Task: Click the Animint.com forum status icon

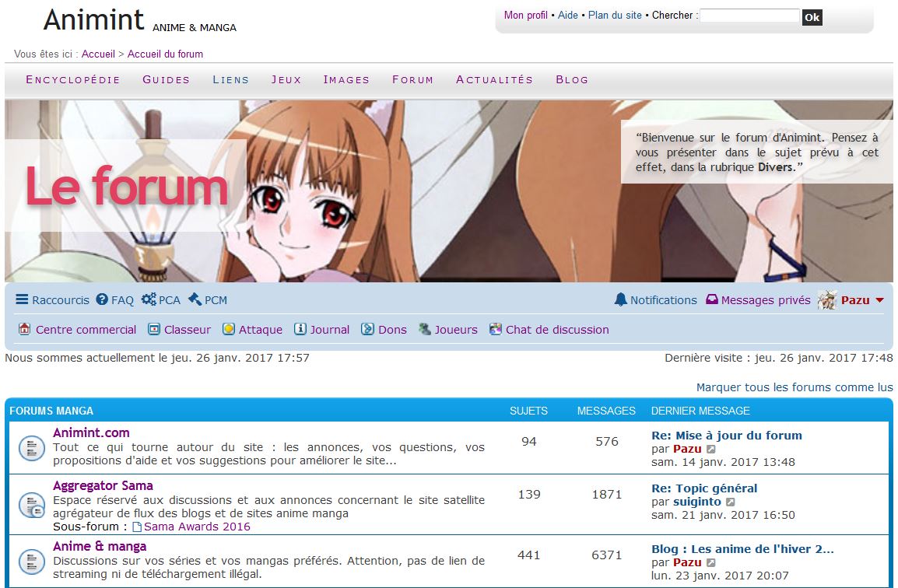Action: (31, 448)
